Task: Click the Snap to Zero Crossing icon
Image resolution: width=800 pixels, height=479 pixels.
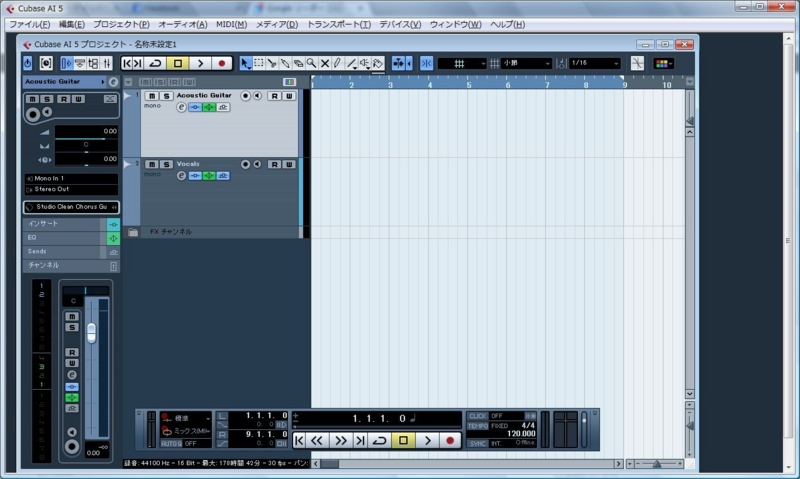Action: click(x=637, y=63)
